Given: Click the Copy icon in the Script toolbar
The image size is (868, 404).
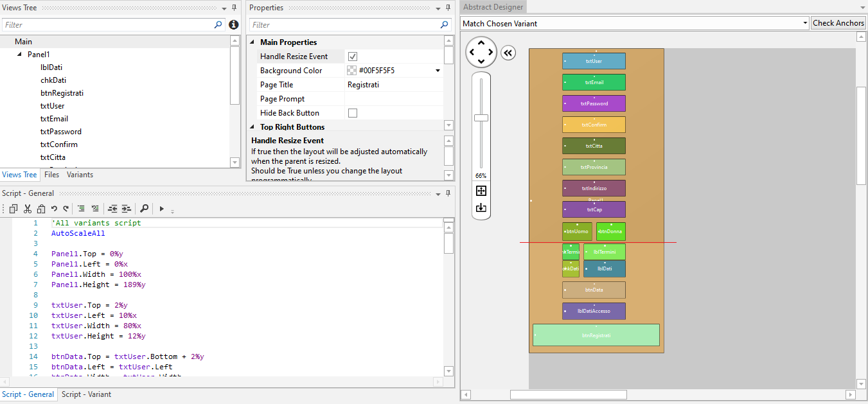Looking at the screenshot, I should 13,209.
